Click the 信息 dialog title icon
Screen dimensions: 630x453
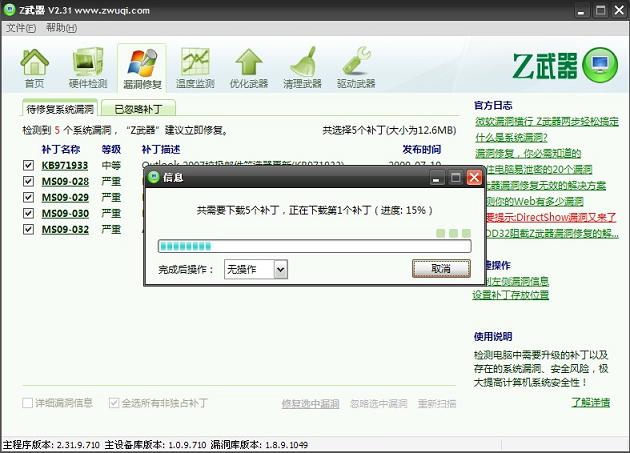pos(154,177)
